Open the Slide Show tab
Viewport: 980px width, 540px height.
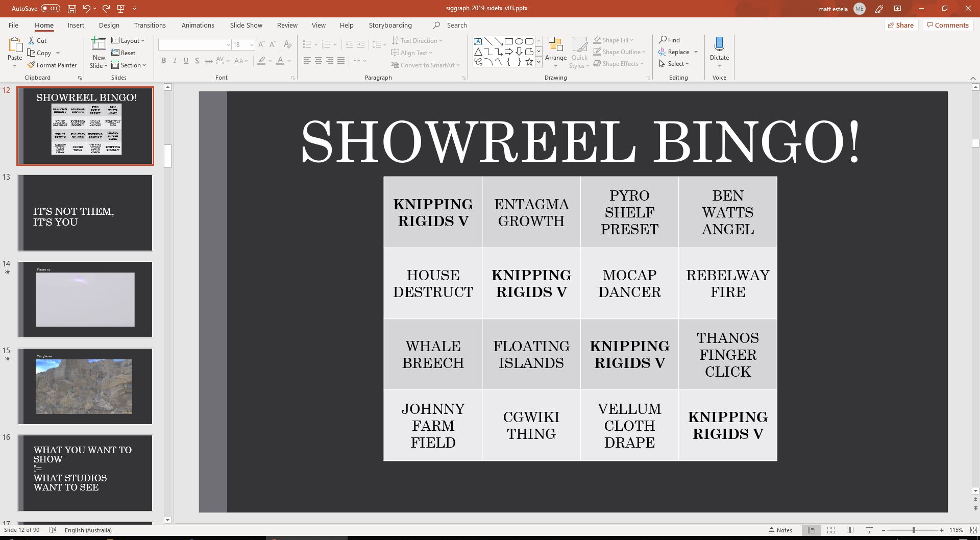pyautogui.click(x=246, y=25)
